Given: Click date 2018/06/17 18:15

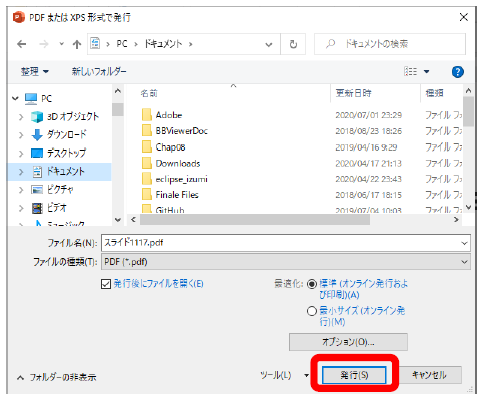Looking at the screenshot, I should coord(368,195).
